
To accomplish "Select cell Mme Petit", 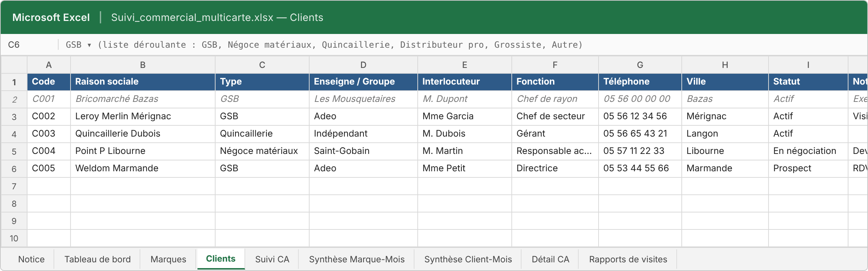I will (465, 168).
